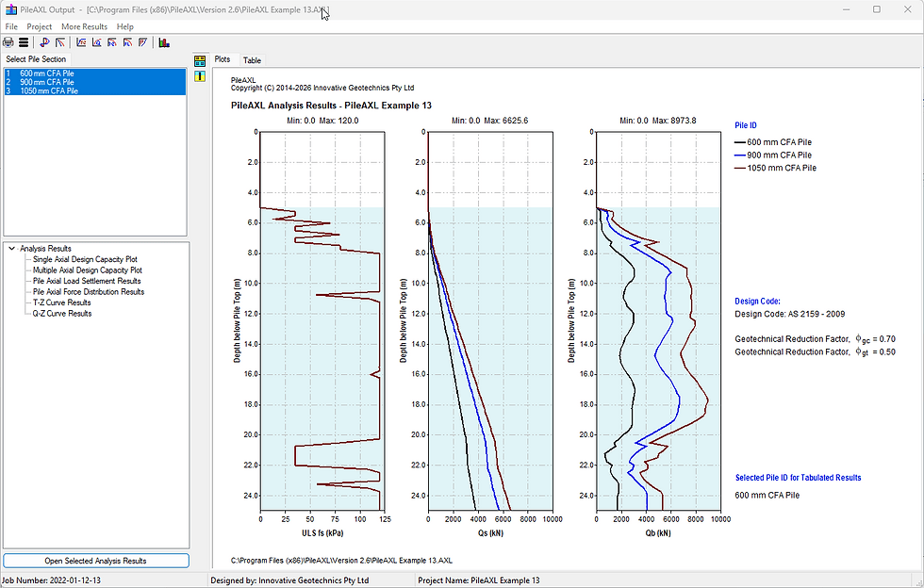
Task: Switch to the Plots tab
Action: pyautogui.click(x=223, y=59)
